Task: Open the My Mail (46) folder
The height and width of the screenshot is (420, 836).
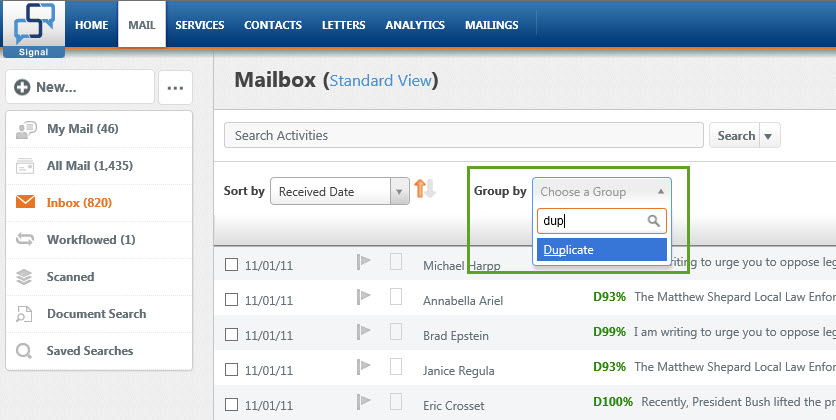Action: [x=99, y=129]
